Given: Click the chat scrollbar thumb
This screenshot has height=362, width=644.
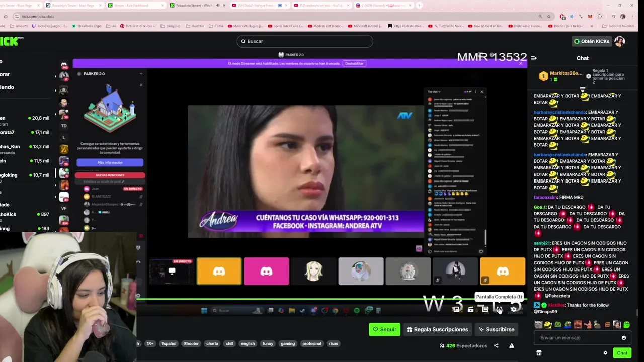Looking at the screenshot, I should pos(637,313).
